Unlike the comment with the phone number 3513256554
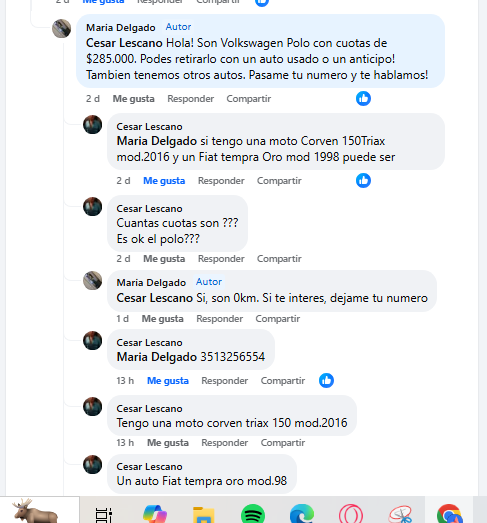The image size is (487, 523). (168, 381)
